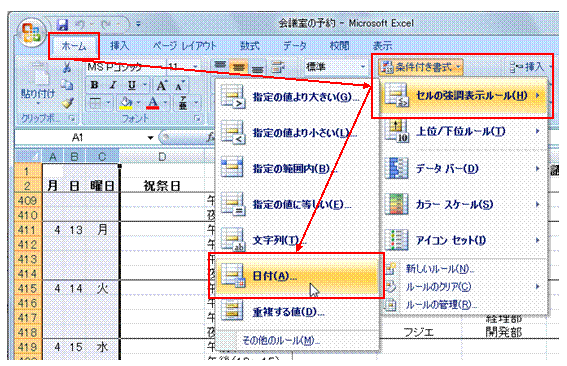567x366 pixels.
Task: Click the Undo icon in quick access toolbar
Action: click(80, 25)
